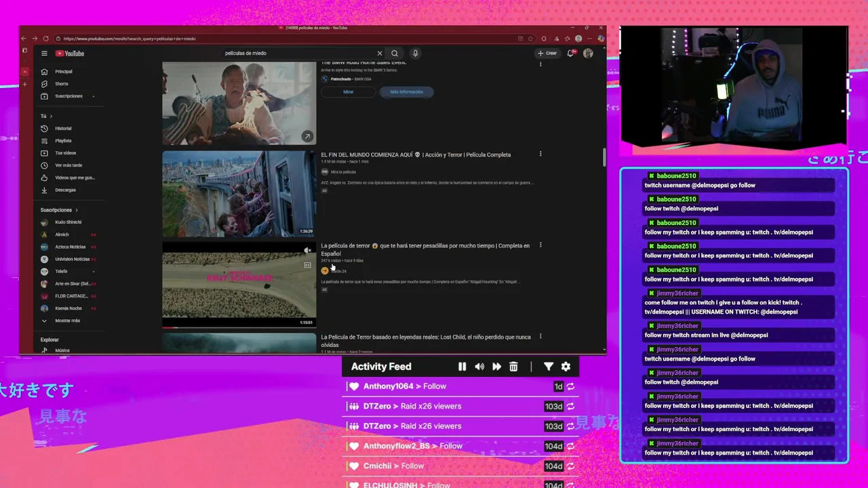
Task: Reload the page in the browser
Action: pos(45,39)
